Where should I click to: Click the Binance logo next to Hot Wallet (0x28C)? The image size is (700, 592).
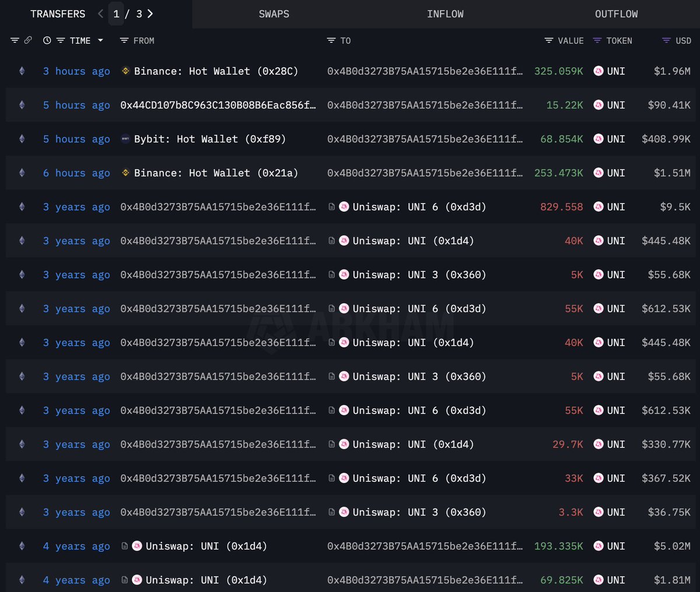coord(125,71)
